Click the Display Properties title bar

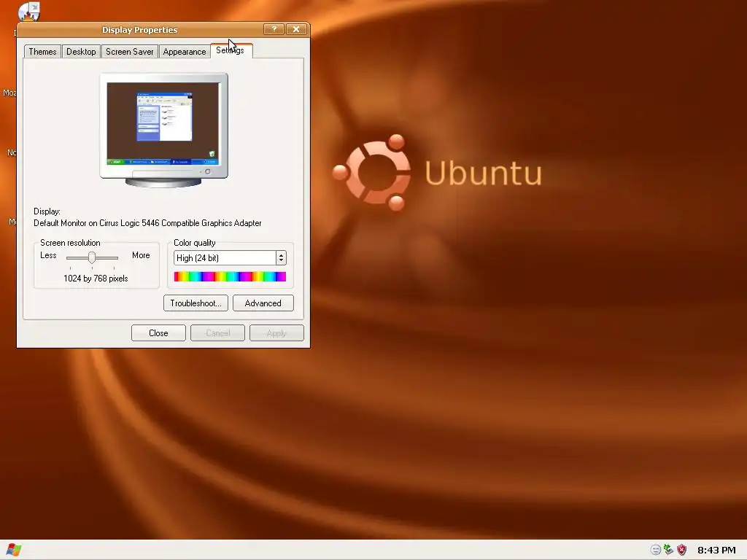click(x=139, y=29)
